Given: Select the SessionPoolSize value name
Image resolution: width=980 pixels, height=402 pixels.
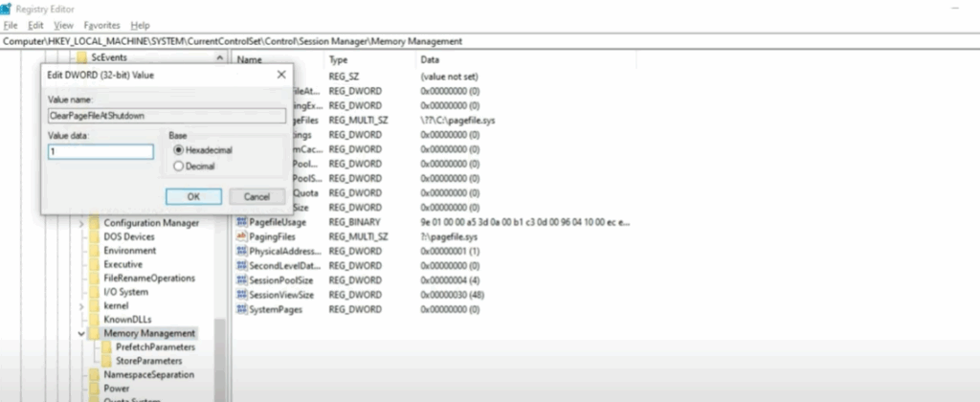Looking at the screenshot, I should (x=280, y=280).
